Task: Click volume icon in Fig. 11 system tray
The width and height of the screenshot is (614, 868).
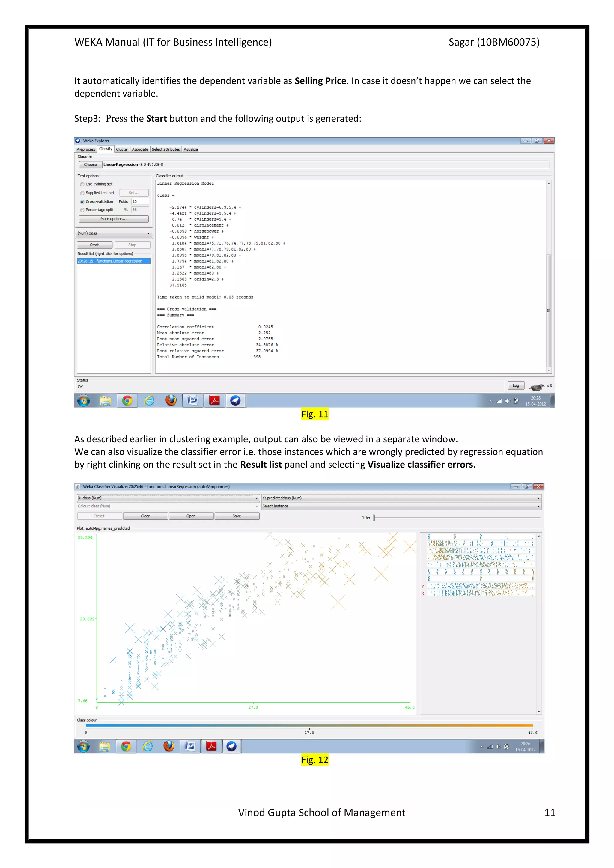Action: [507, 401]
